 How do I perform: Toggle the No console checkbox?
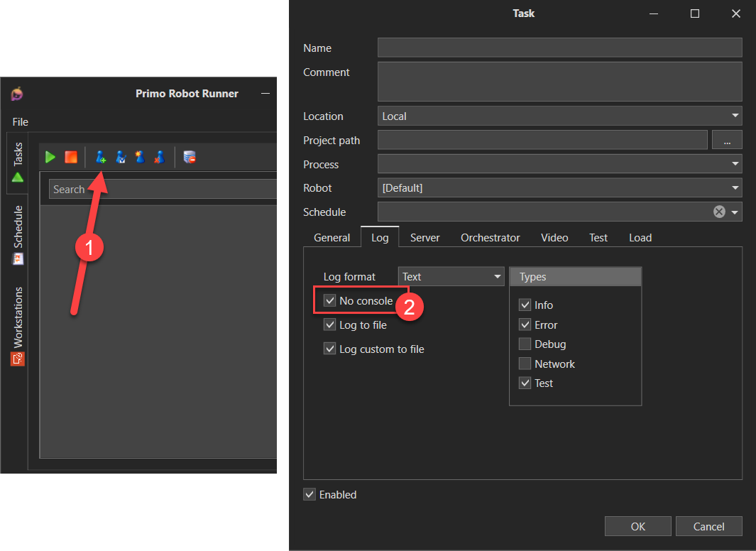[x=330, y=301]
